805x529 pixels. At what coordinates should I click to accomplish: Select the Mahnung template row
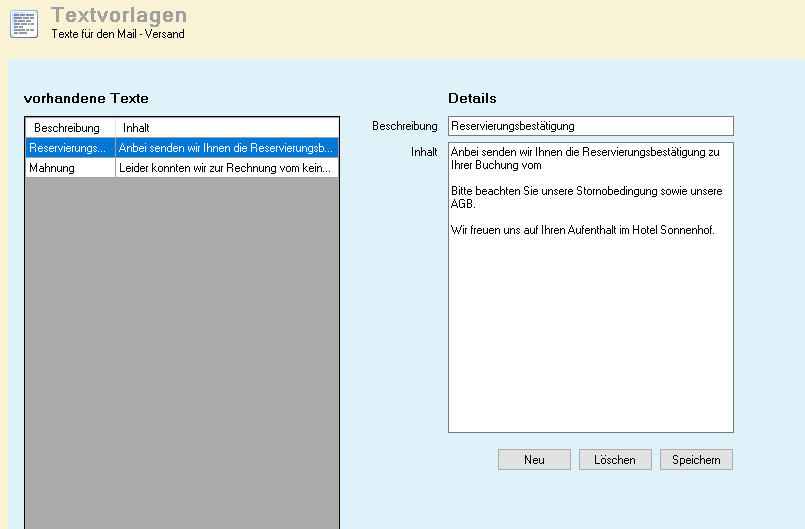(68, 169)
